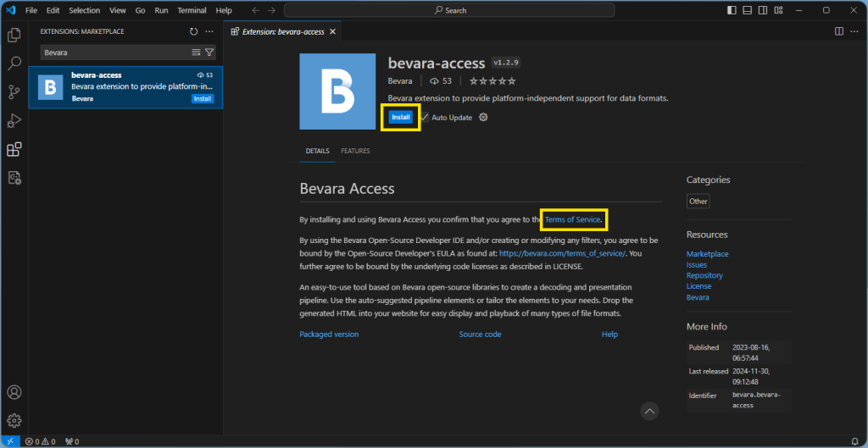Open the Run menu
Viewport: 868px width, 448px height.
162,10
